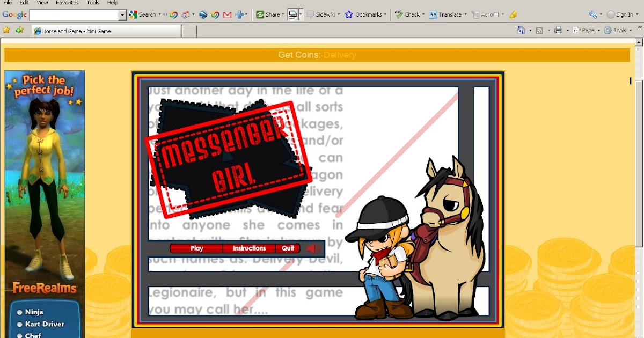Image resolution: width=644 pixels, height=338 pixels.
Task: Click the Print icon
Action: 558,30
